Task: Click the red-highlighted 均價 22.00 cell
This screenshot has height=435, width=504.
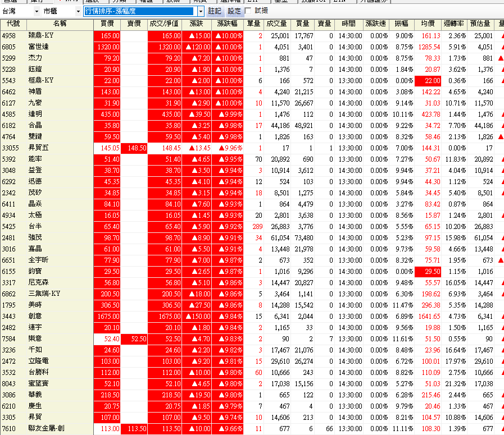Action: pyautogui.click(x=428, y=81)
